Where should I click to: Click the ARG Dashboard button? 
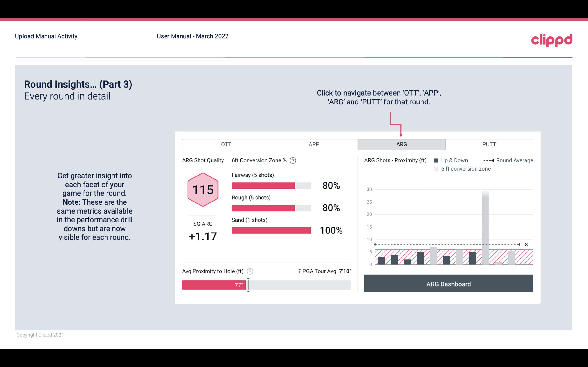pos(448,284)
